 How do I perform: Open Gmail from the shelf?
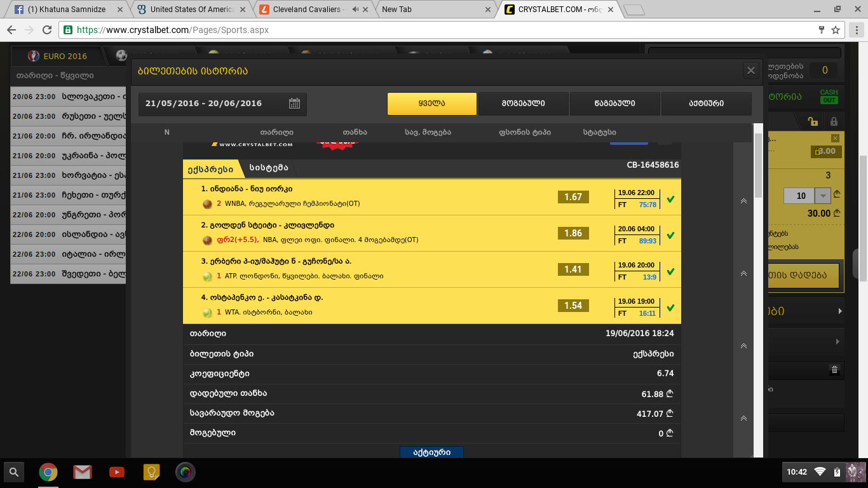tap(83, 472)
